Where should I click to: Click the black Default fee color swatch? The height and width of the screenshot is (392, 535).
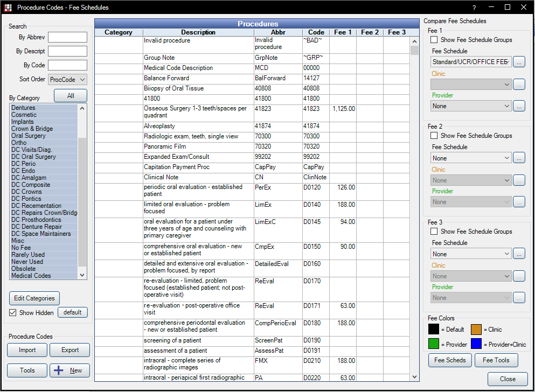(434, 330)
